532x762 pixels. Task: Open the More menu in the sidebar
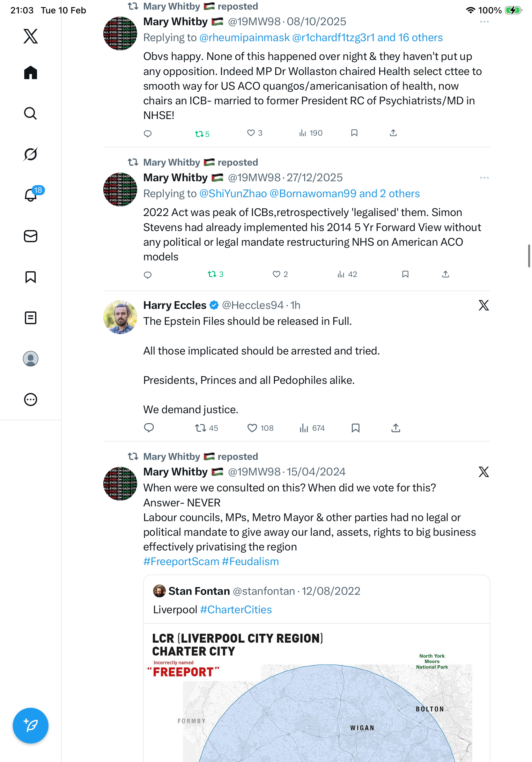[x=31, y=400]
